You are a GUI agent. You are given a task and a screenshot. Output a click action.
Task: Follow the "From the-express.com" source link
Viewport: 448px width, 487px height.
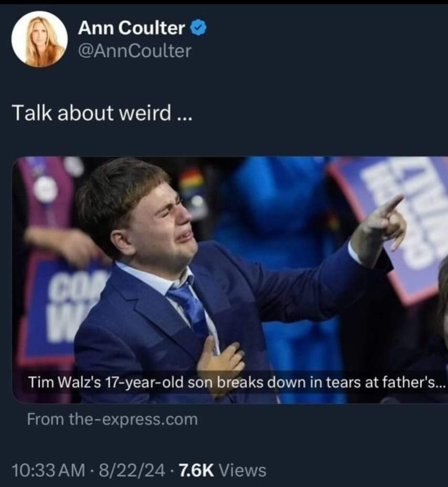112,419
